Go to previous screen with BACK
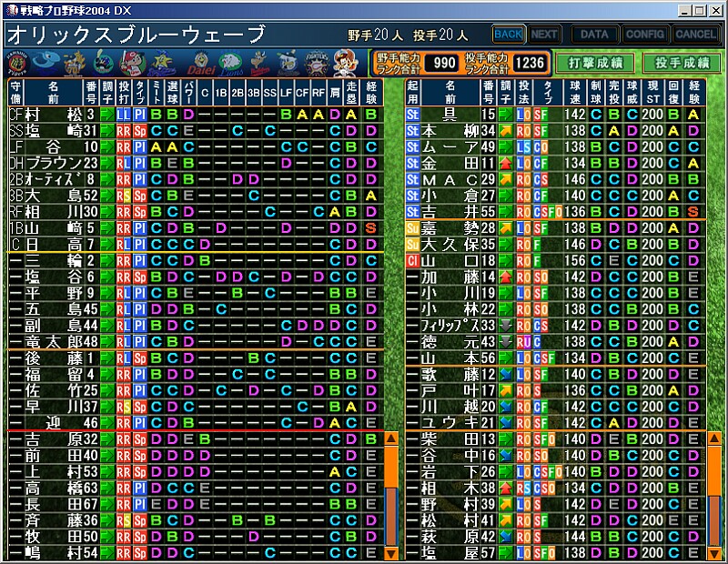 coord(509,35)
